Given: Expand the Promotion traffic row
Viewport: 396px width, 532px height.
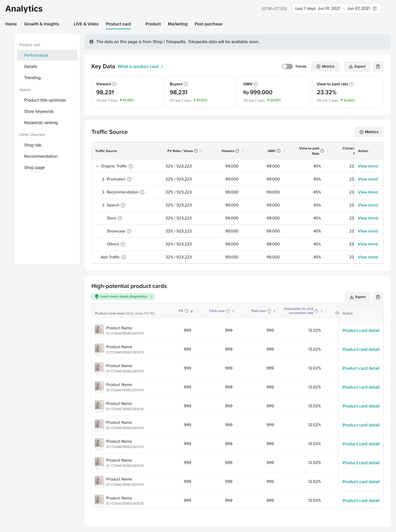Looking at the screenshot, I should click(103, 179).
